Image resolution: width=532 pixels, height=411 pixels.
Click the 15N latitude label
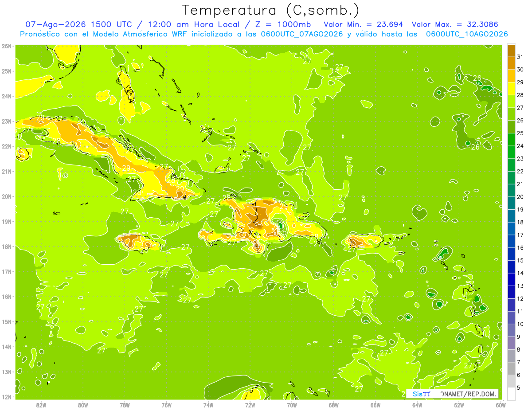coord(7,322)
